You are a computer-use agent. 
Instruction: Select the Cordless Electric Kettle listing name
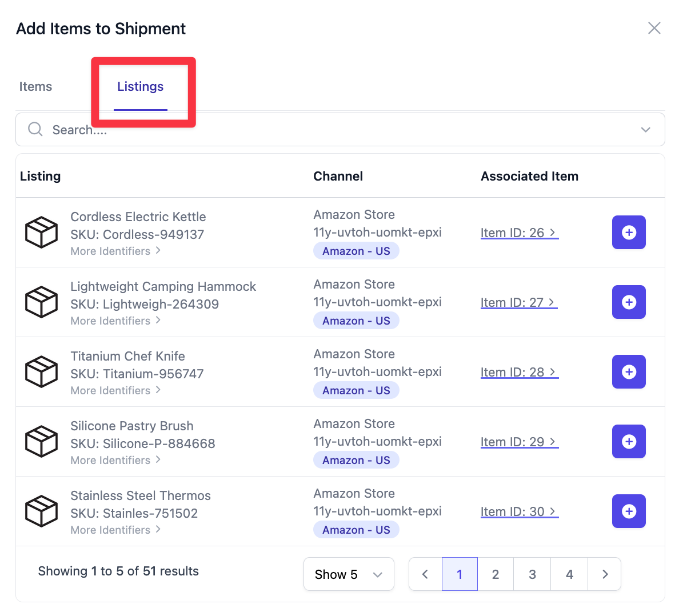tap(138, 217)
